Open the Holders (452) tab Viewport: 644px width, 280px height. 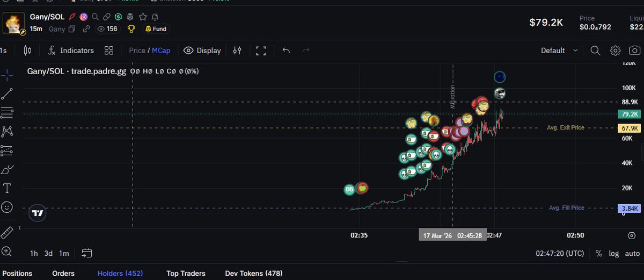point(120,274)
